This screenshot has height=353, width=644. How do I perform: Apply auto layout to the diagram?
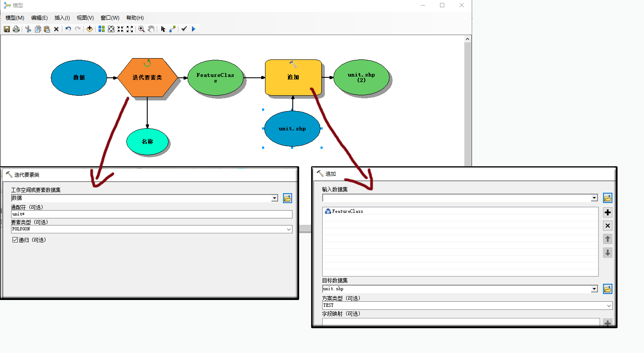tap(102, 29)
